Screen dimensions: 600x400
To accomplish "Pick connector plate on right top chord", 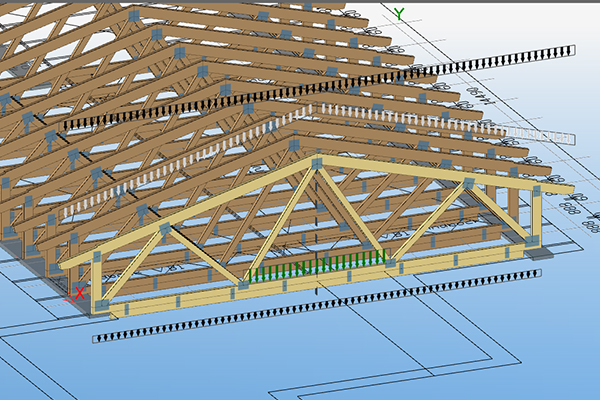I will click(x=468, y=184).
